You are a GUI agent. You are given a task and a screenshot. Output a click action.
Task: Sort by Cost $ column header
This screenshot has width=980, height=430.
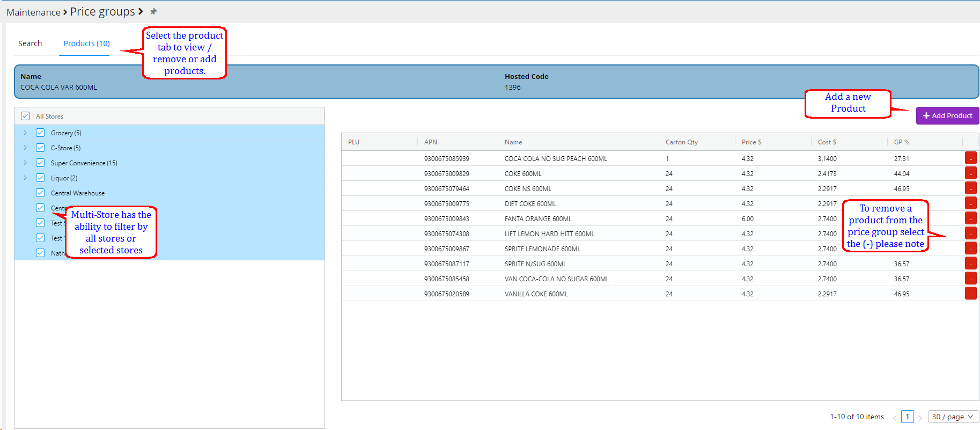click(x=827, y=142)
